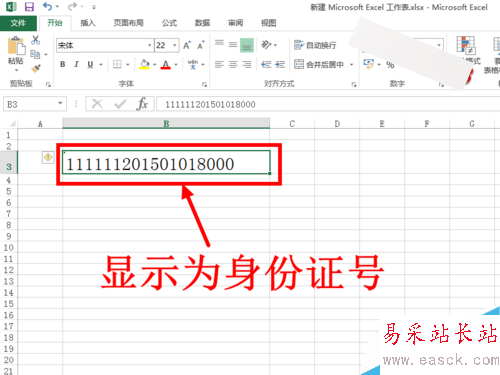Click the increase indent icon
This screenshot has width=500, height=375.
click(280, 64)
